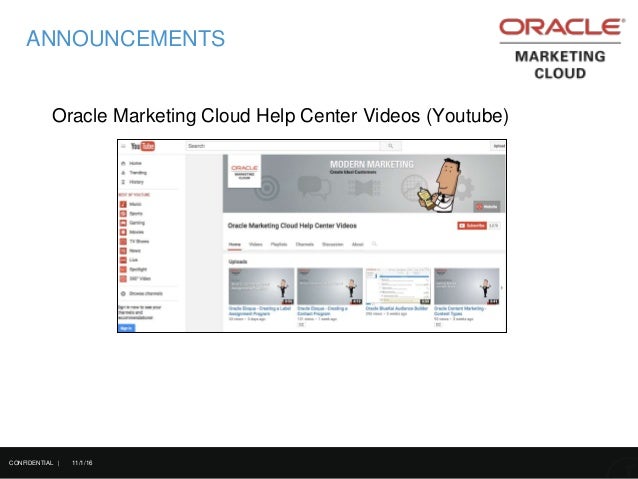This screenshot has width=638, height=479.
Task: Switch to the Discussion tab
Action: pos(332,245)
